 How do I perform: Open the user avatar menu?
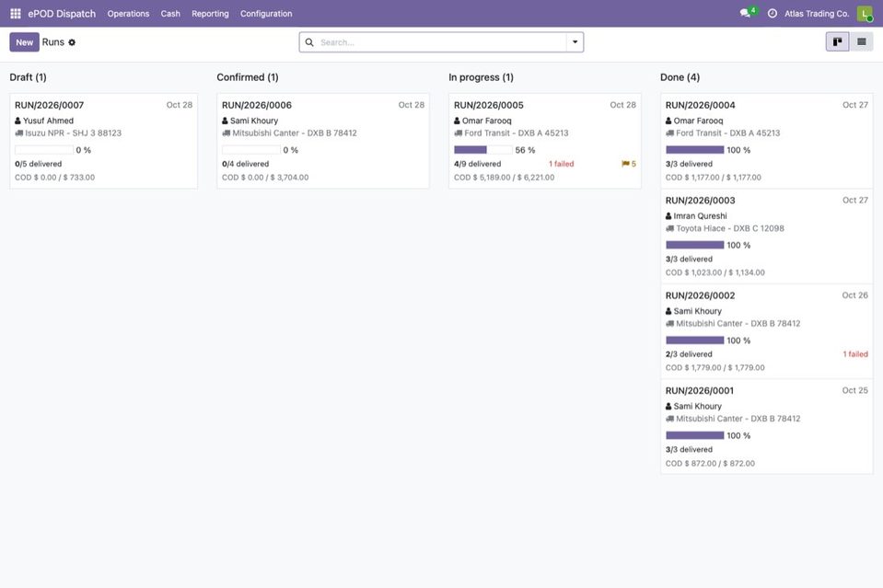pyautogui.click(x=865, y=14)
